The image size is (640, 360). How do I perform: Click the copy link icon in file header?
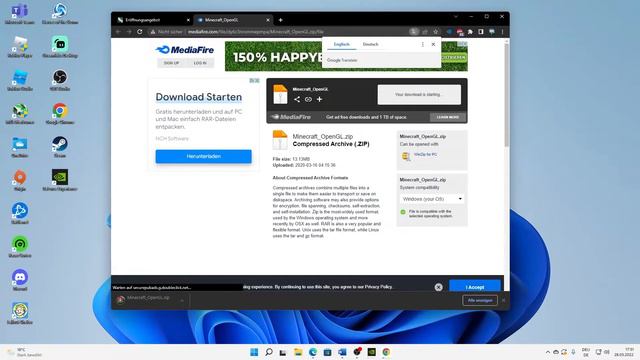point(308,99)
